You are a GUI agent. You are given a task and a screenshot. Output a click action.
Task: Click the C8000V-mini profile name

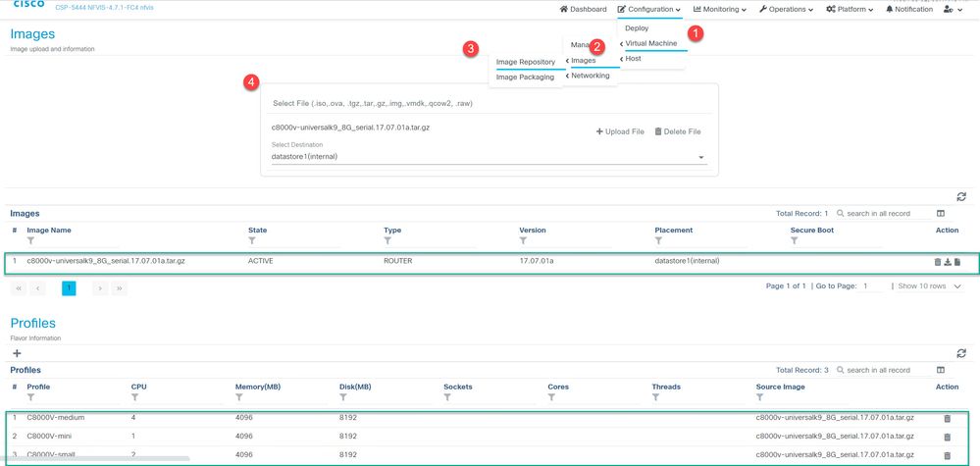click(51, 436)
